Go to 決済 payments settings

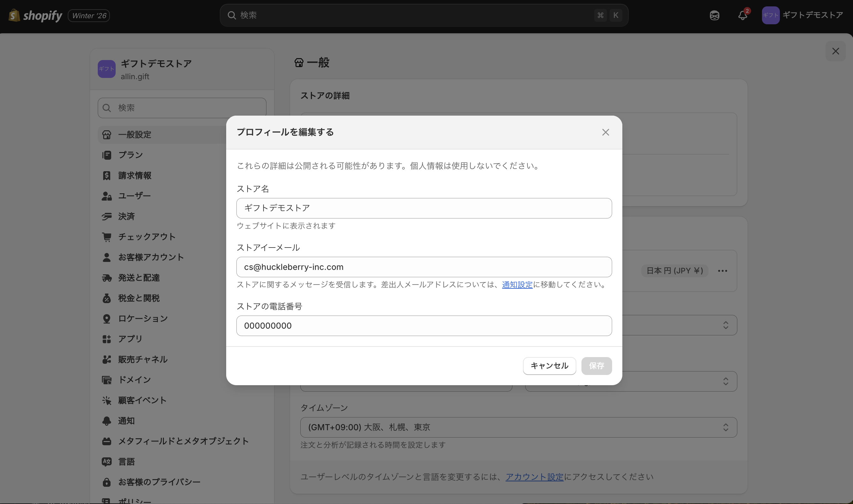coord(127,216)
